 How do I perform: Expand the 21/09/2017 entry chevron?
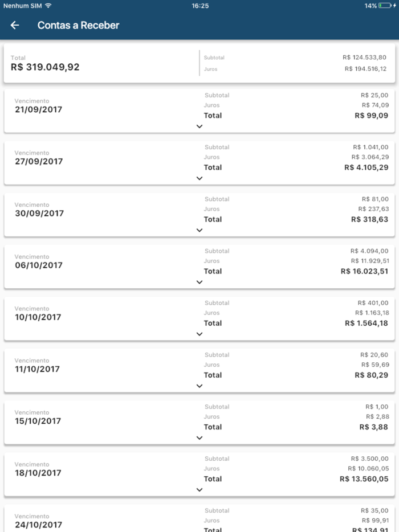(199, 126)
